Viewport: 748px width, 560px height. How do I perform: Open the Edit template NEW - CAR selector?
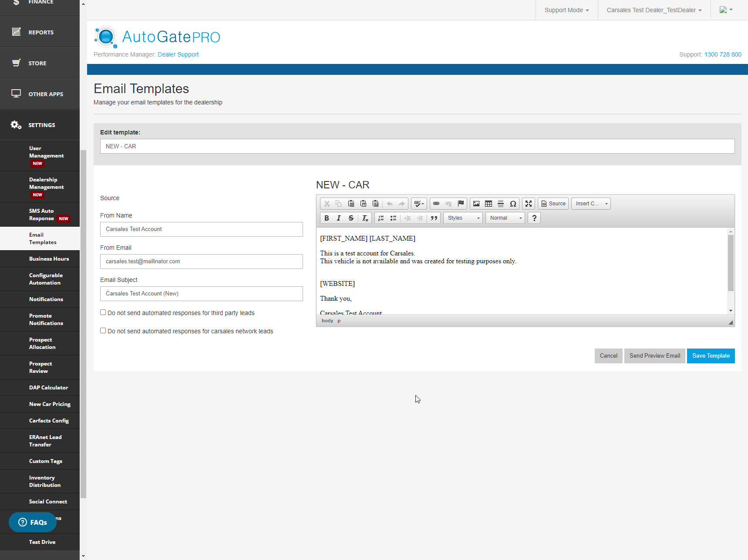click(x=417, y=146)
